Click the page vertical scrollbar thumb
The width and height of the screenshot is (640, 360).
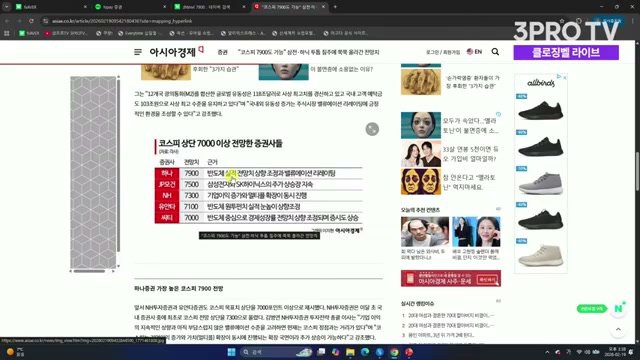637,171
